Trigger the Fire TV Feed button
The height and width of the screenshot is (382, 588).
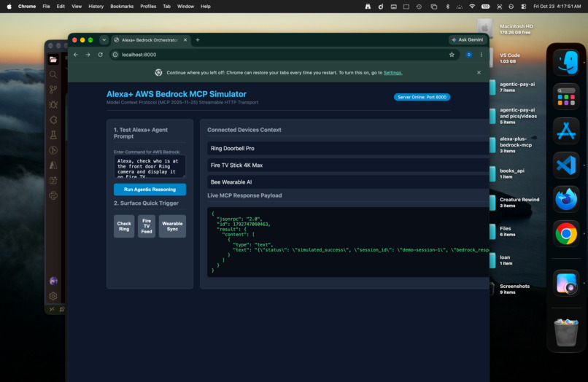tap(147, 227)
